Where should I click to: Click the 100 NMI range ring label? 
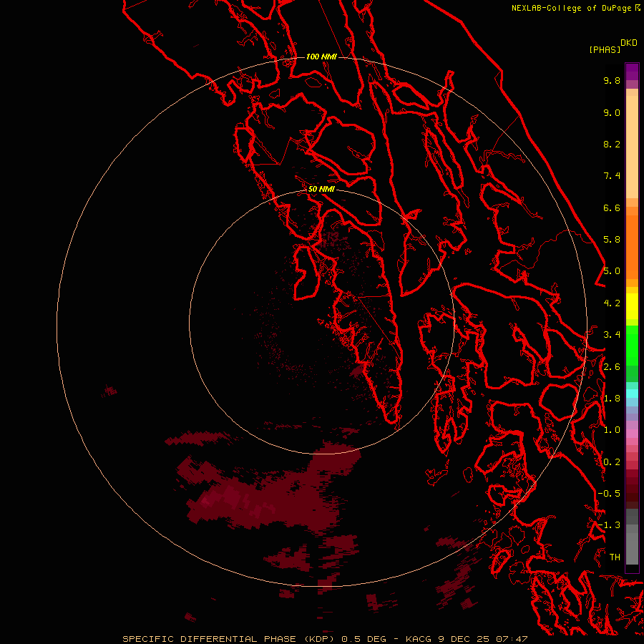pyautogui.click(x=321, y=57)
